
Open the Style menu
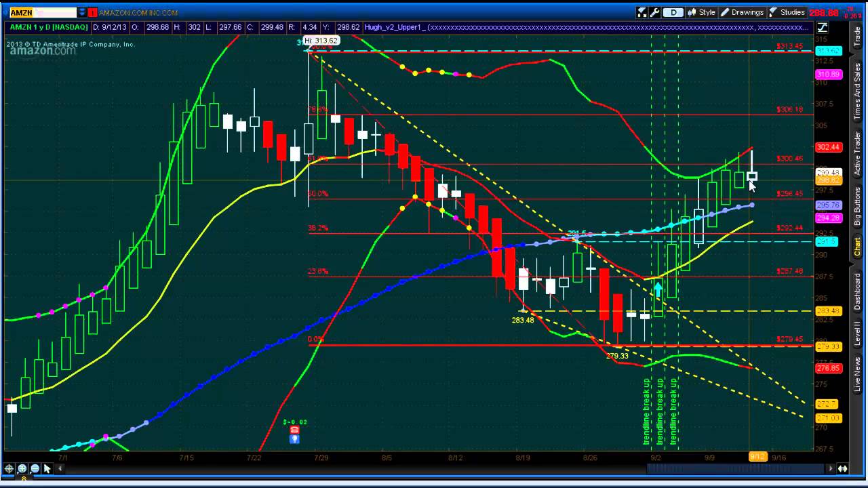[x=701, y=12]
